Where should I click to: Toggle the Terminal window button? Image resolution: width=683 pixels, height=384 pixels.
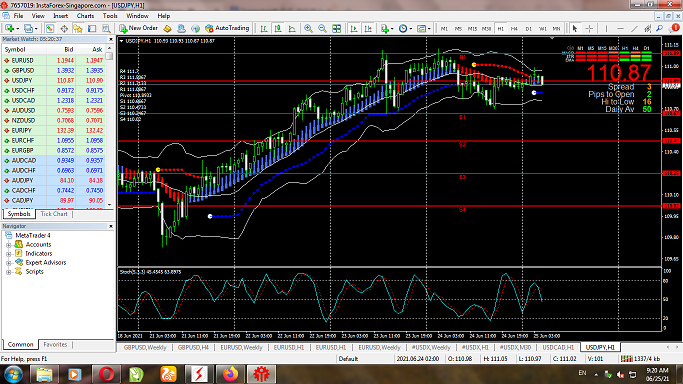pos(92,28)
